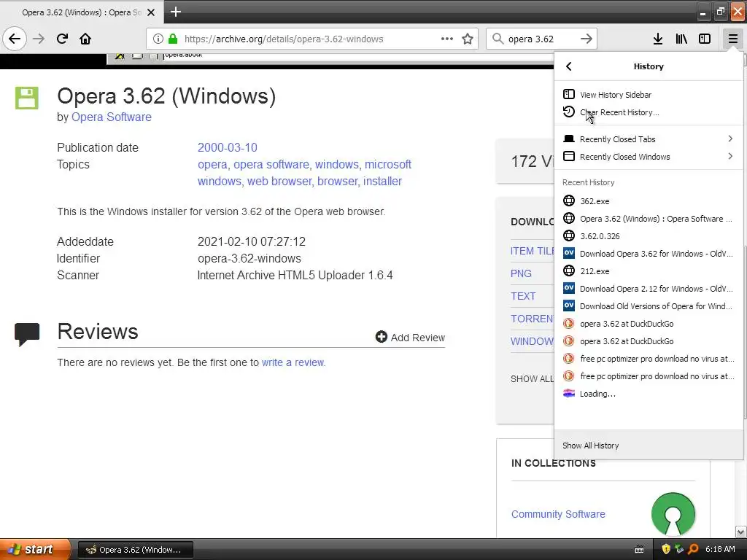
Task: Click the Community Software collection link
Action: point(558,514)
